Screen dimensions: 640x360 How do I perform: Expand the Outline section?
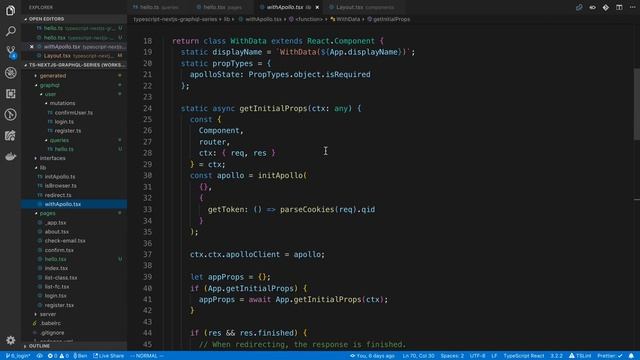[x=74, y=346]
